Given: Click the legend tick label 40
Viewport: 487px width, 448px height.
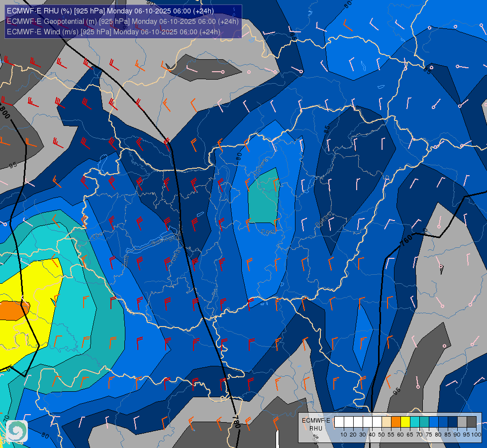Looking at the screenshot, I should [372, 435].
